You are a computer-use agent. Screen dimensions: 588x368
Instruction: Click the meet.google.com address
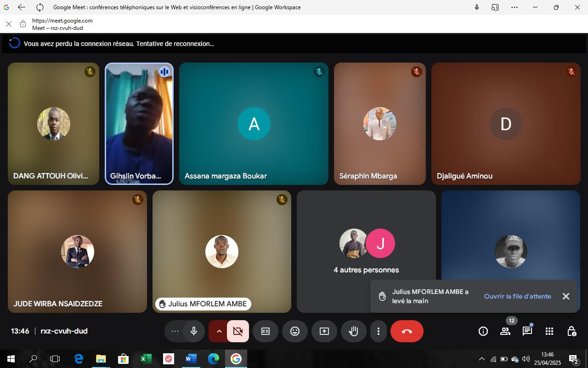(62, 21)
